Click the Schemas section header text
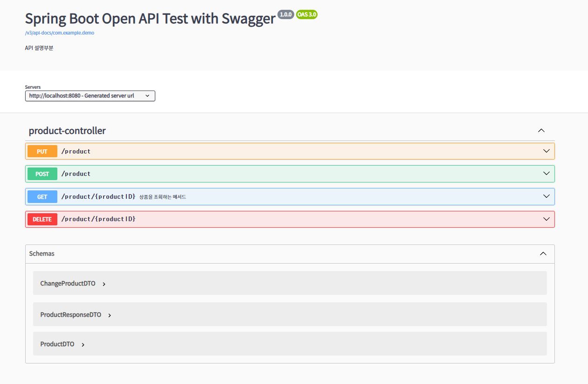 click(42, 254)
